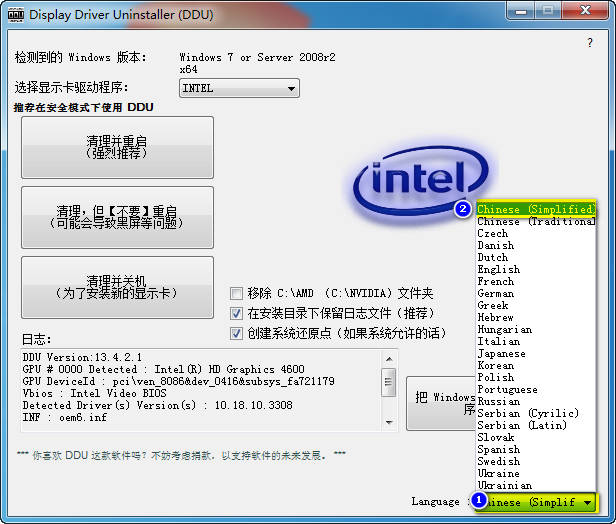Image resolution: width=616 pixels, height=524 pixels.
Task: Click the donation message text at bottom
Action: 181,456
